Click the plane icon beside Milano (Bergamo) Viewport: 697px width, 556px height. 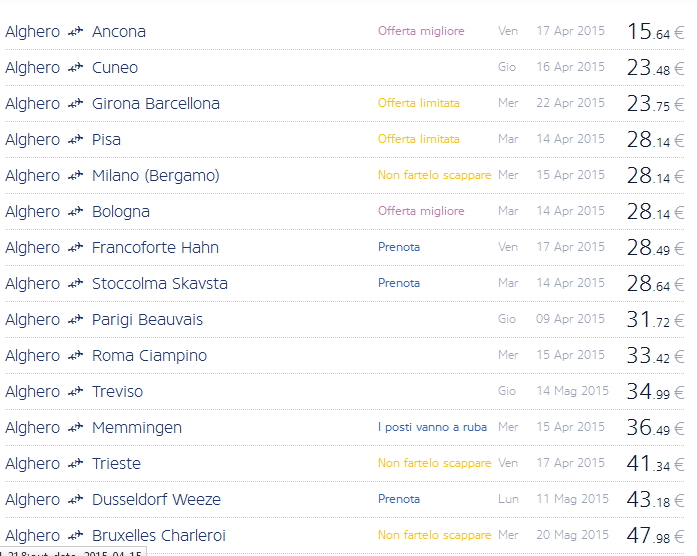[76, 176]
